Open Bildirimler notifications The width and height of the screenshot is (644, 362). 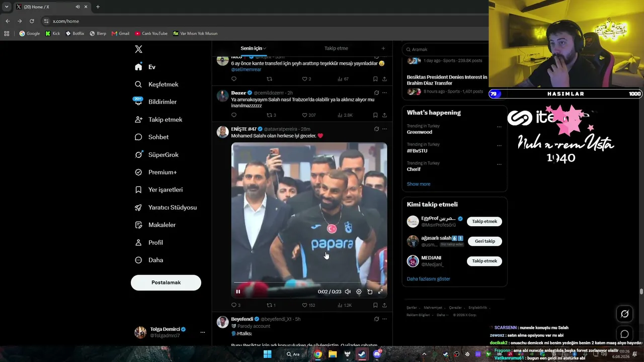point(155,102)
